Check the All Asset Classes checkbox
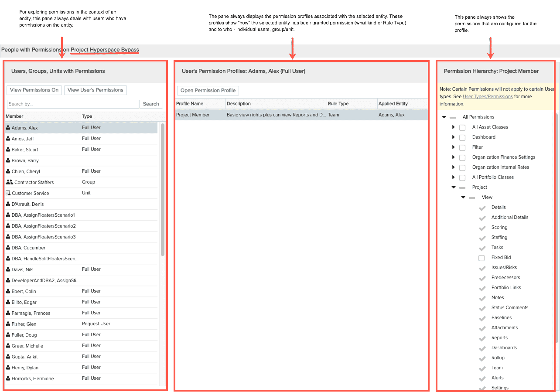 pyautogui.click(x=462, y=127)
